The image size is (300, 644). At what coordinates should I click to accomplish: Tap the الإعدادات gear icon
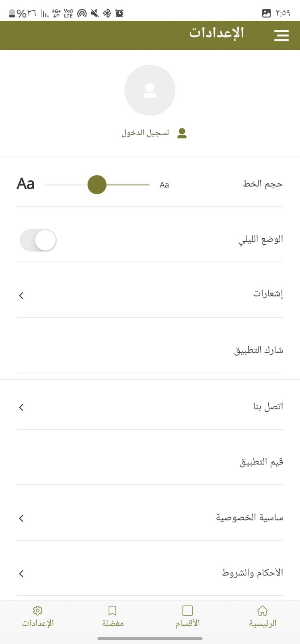tap(38, 611)
